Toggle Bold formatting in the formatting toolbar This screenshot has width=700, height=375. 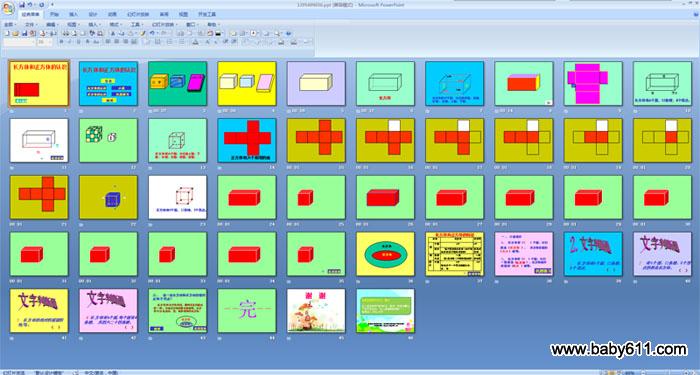(62, 42)
